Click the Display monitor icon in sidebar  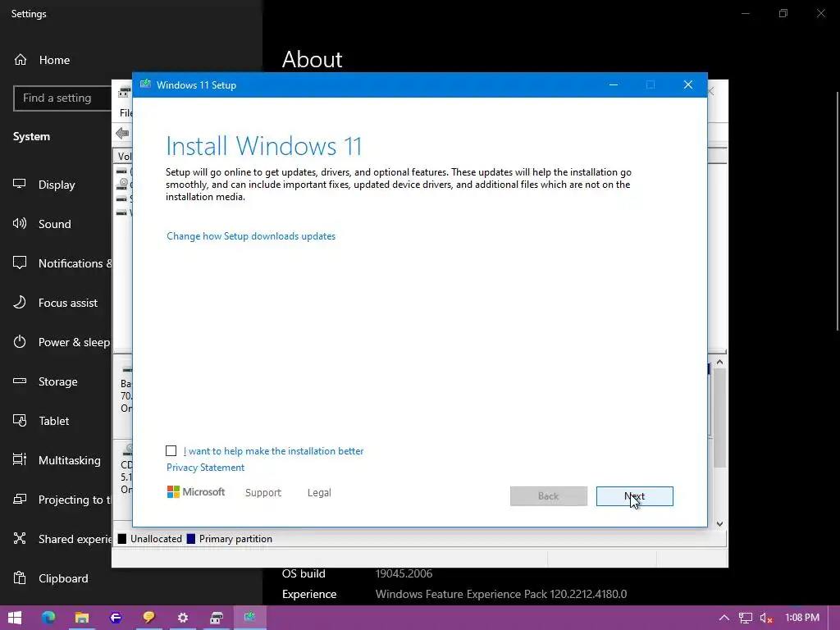(x=20, y=184)
